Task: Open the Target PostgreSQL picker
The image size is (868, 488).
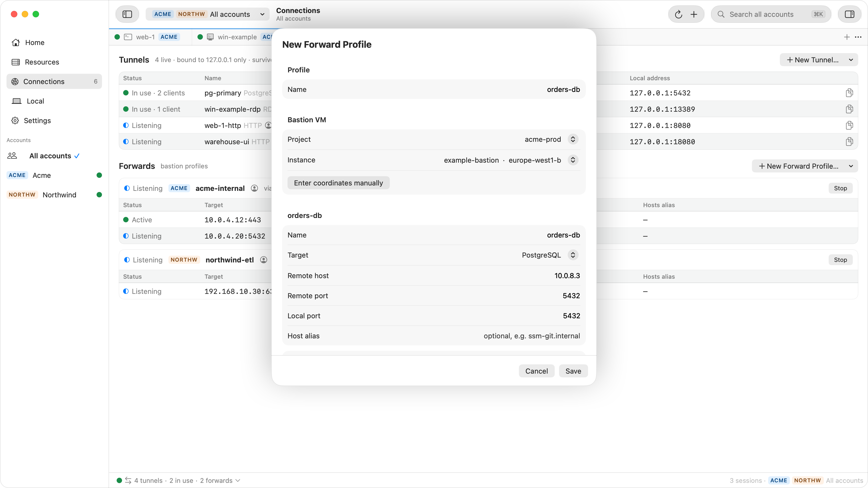Action: (573, 255)
